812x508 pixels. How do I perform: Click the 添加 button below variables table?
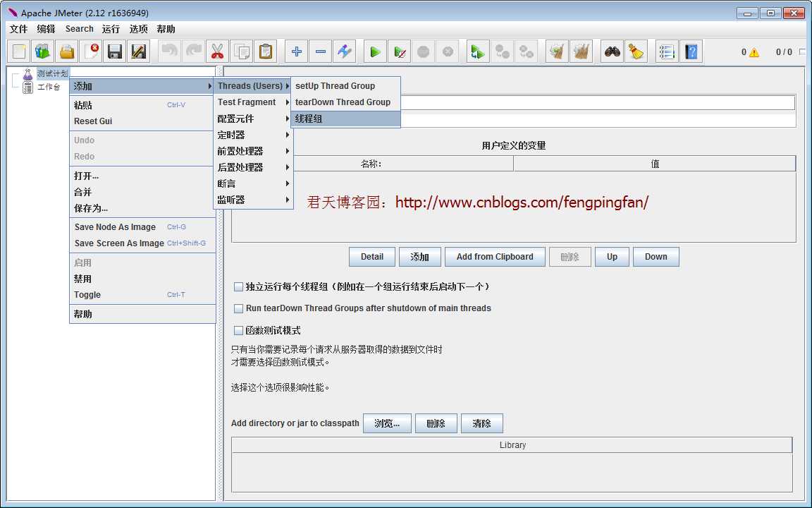[x=419, y=257]
